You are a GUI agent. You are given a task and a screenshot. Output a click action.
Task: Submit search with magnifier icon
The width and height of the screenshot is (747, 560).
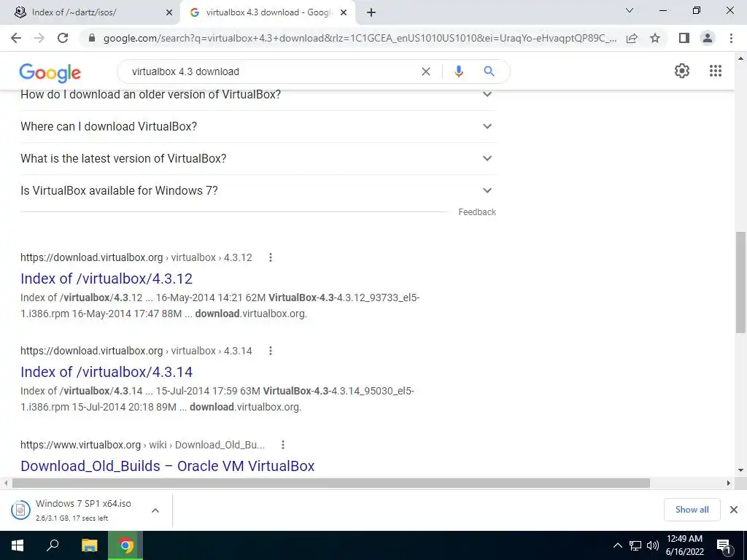pyautogui.click(x=489, y=71)
